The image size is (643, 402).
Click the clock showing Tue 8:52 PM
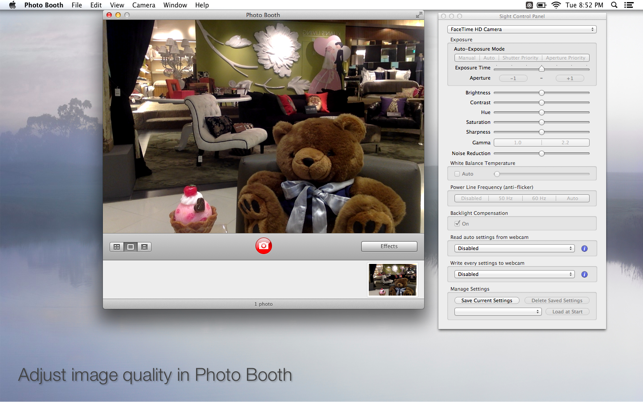pos(584,5)
